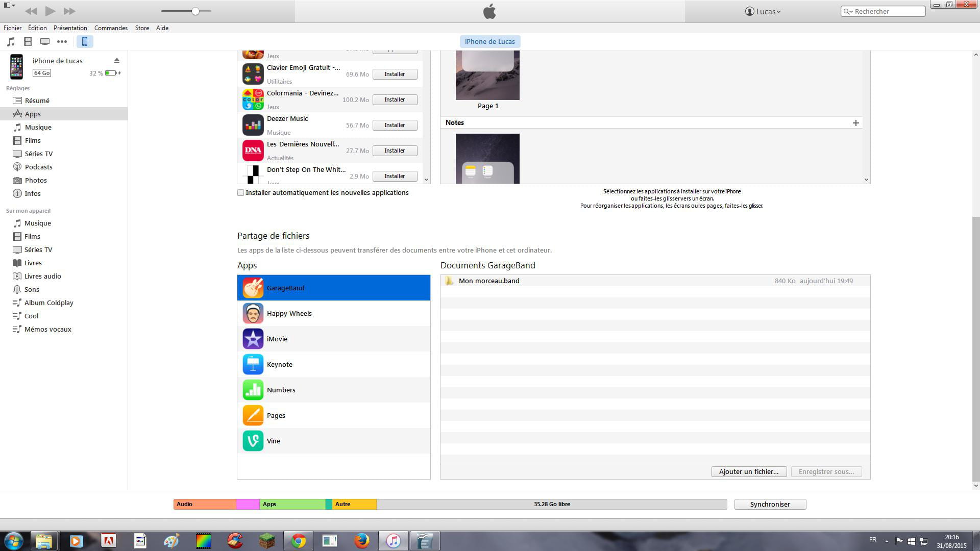This screenshot has height=551, width=980.
Task: Open the Présentation menu
Action: coord(70,28)
